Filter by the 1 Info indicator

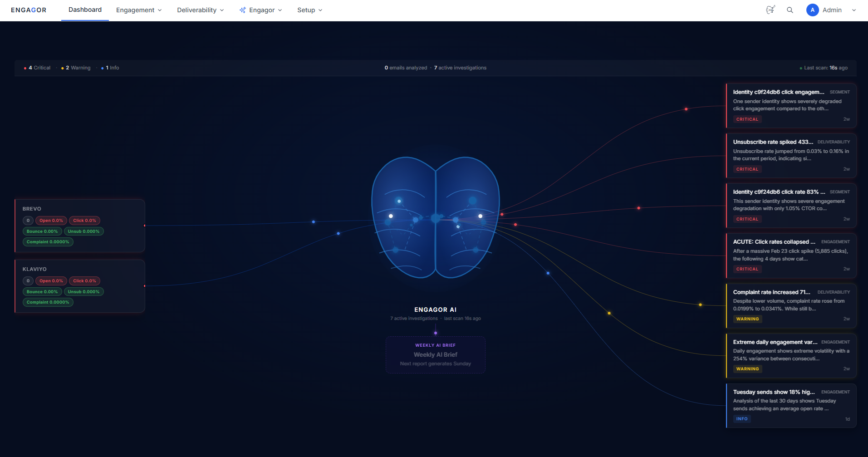coord(110,68)
